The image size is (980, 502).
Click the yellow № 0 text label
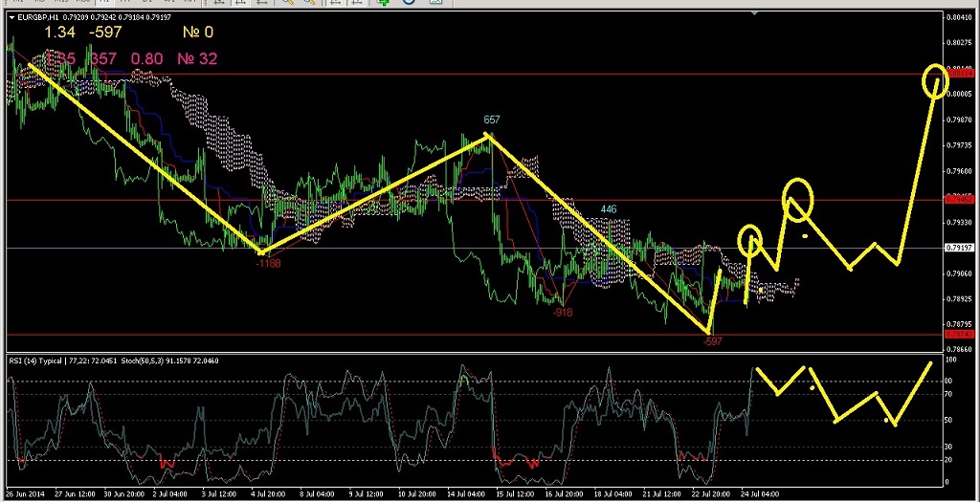[197, 33]
